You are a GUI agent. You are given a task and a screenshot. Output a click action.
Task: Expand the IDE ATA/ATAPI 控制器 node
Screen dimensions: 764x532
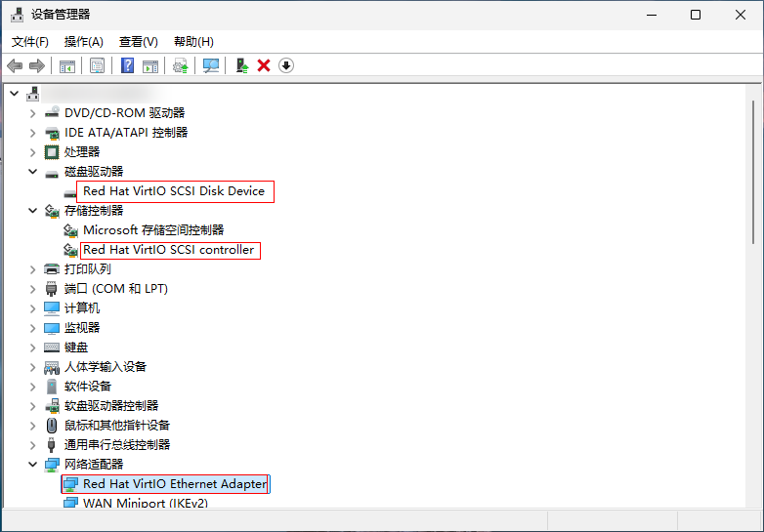coord(32,133)
